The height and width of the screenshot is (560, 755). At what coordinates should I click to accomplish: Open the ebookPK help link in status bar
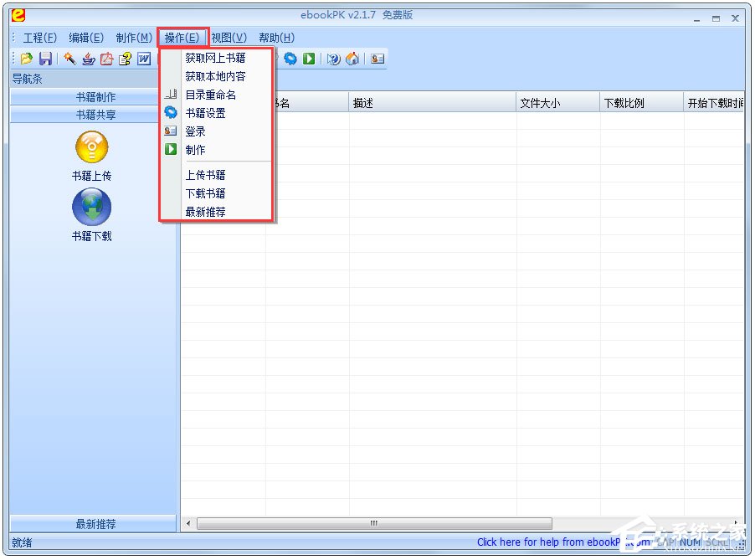pos(563,542)
